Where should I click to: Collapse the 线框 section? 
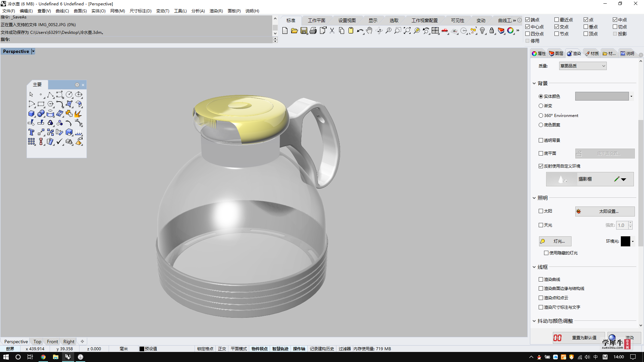[x=534, y=267]
